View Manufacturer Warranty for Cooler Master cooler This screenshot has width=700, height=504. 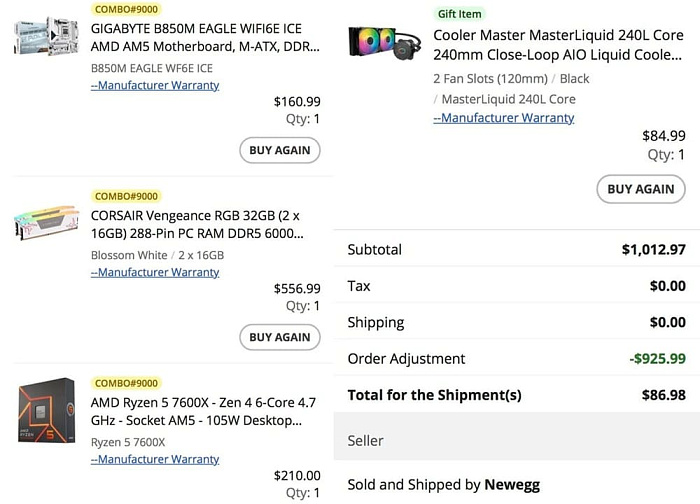click(504, 118)
